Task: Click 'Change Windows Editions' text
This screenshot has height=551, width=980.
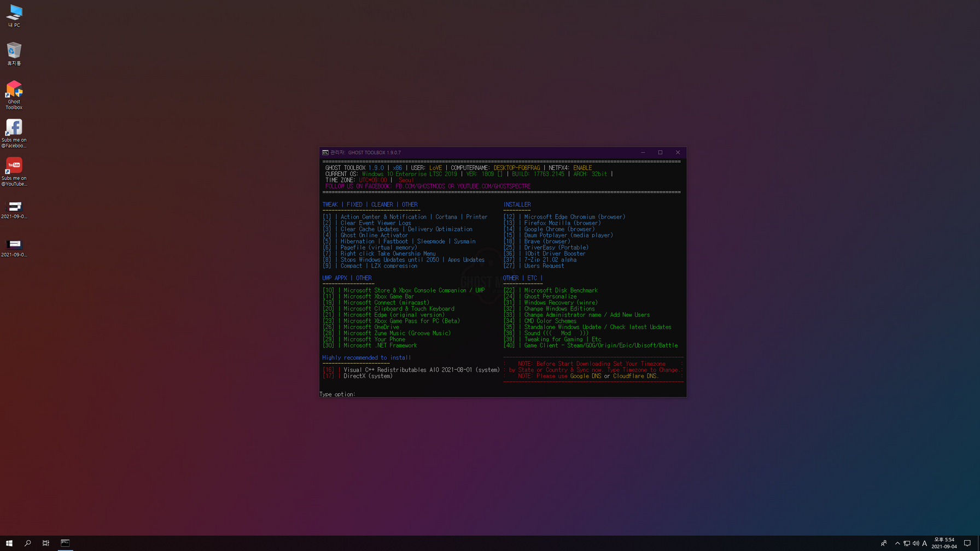Action: tap(559, 309)
